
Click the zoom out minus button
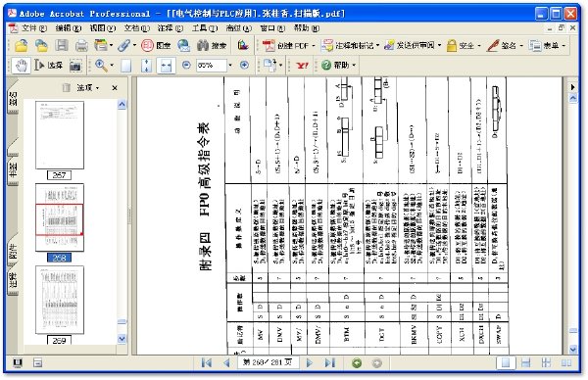pos(186,66)
